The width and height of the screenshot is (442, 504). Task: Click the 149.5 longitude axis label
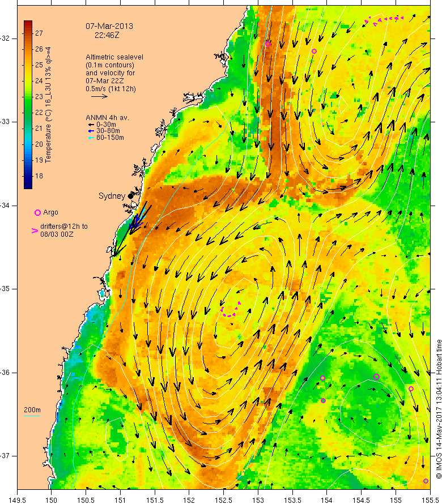(x=17, y=501)
